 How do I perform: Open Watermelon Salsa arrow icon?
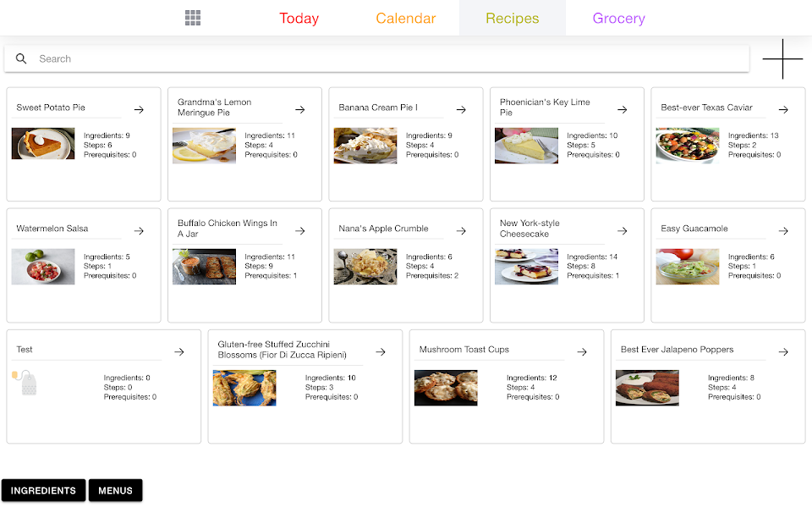click(x=139, y=231)
